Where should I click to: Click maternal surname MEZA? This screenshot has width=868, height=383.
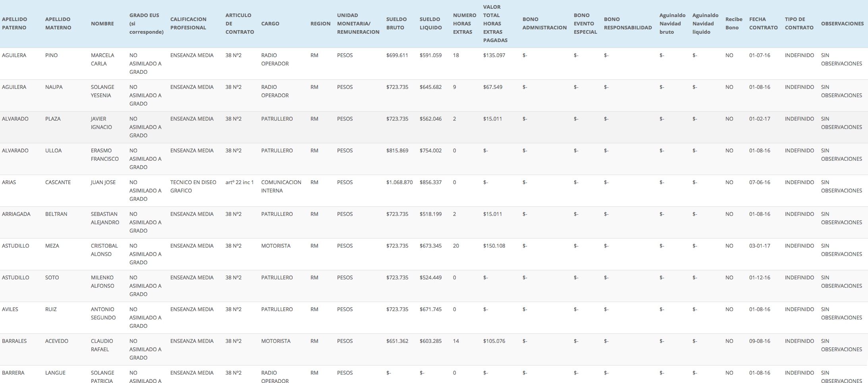[x=52, y=246]
